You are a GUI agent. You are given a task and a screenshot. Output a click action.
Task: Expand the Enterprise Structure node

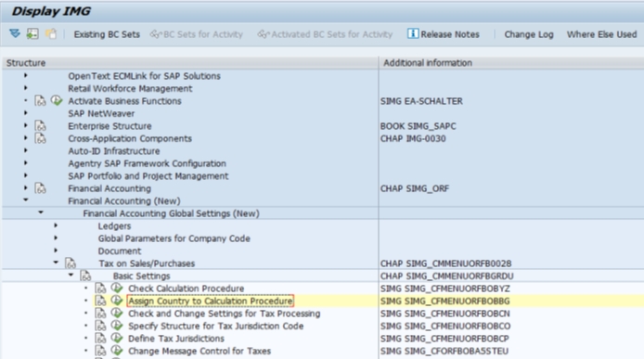coord(25,125)
